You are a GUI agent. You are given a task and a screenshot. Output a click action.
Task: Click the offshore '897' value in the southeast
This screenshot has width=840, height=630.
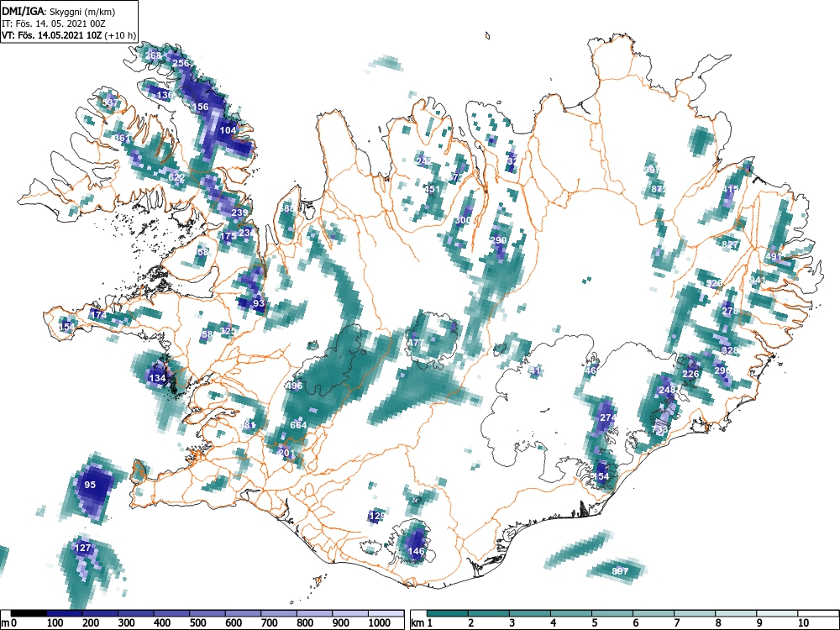point(620,571)
